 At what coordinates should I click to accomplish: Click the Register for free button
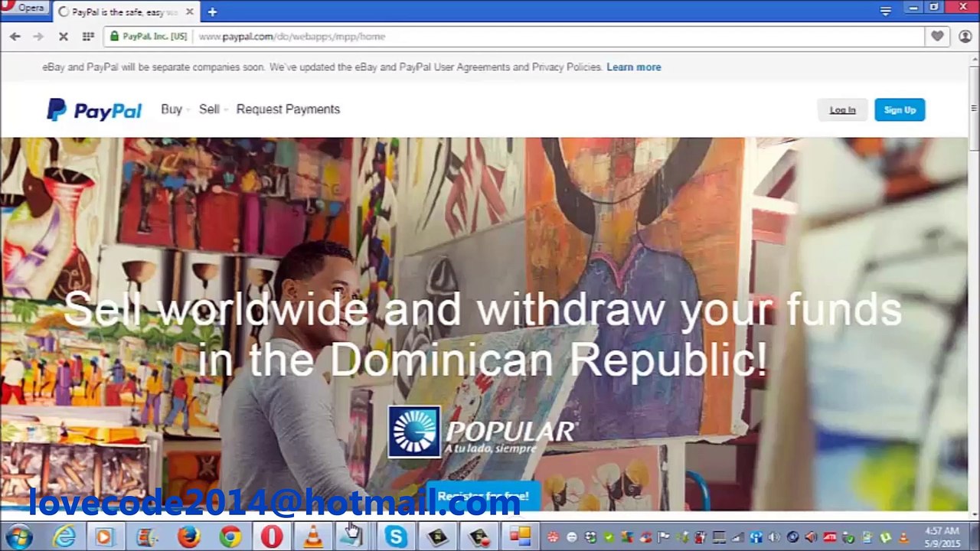click(x=483, y=497)
